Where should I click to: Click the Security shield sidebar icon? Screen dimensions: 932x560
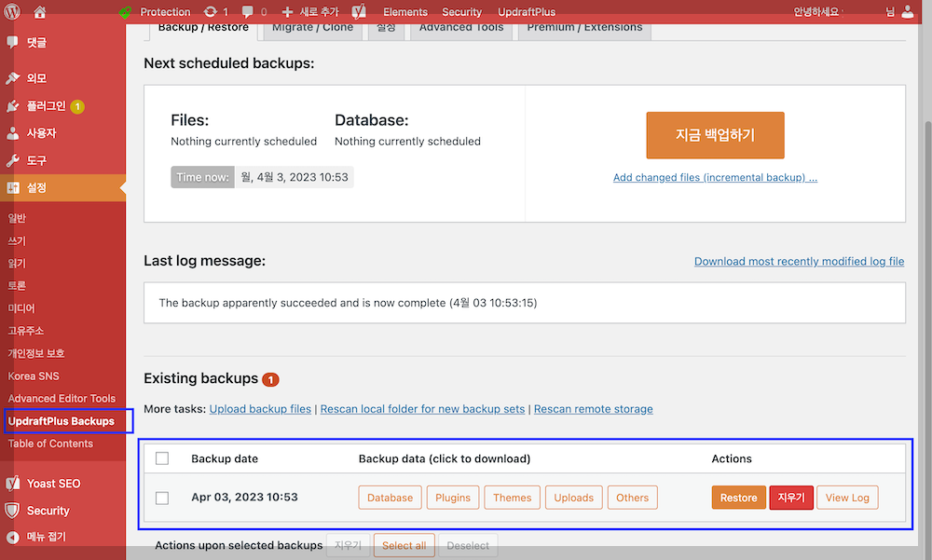12,511
